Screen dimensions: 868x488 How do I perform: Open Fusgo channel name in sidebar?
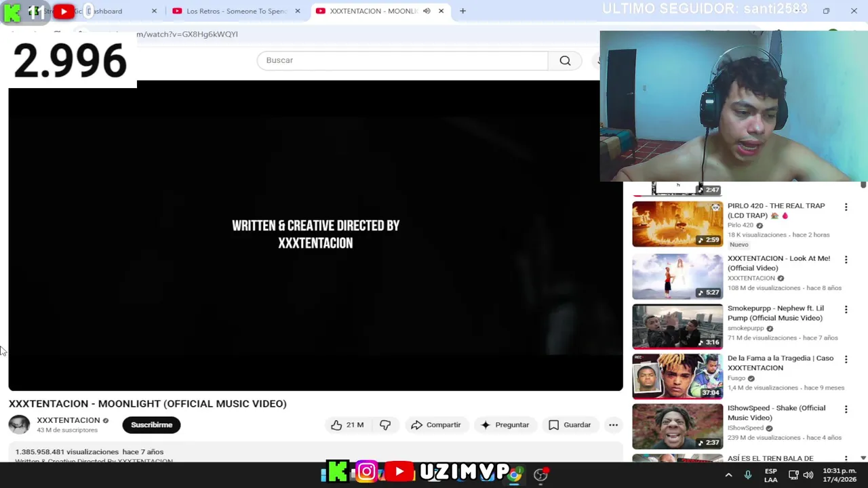pyautogui.click(x=736, y=378)
